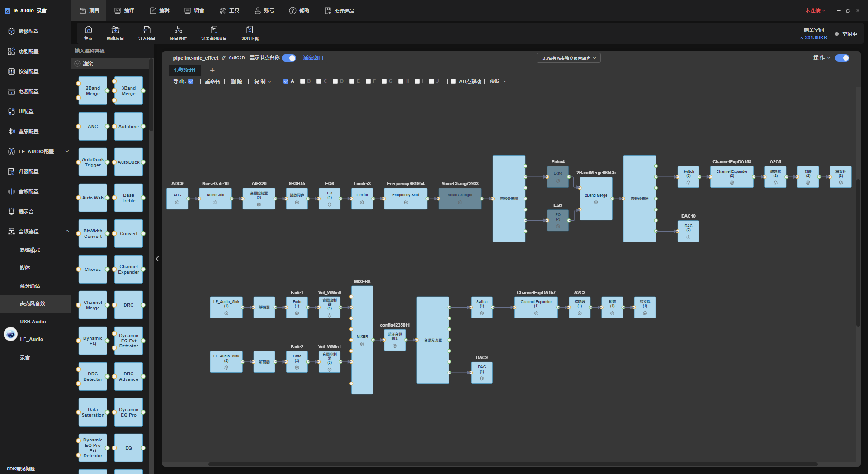Image resolution: width=868 pixels, height=474 pixels.
Task: Click the 新建项目 new project icon
Action: point(115,30)
